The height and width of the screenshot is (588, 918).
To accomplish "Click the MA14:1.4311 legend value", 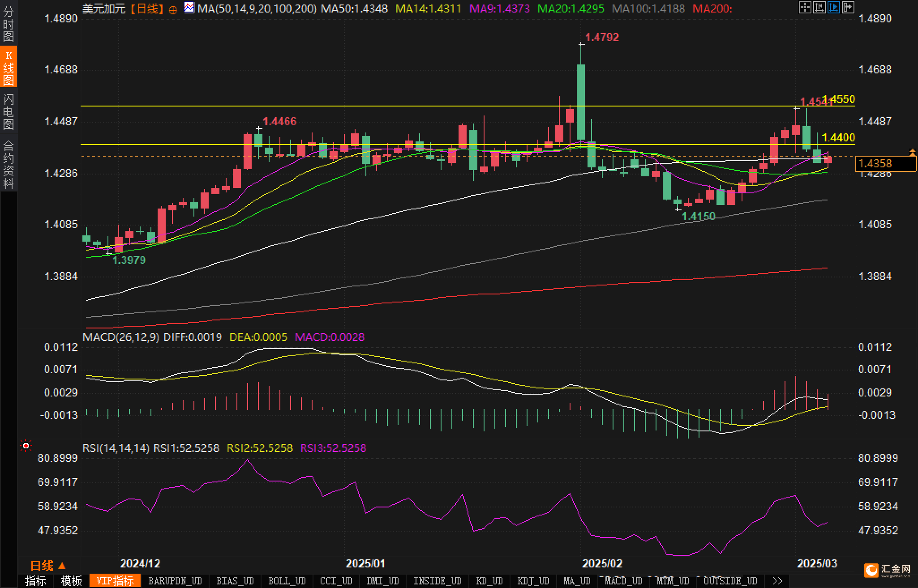I will 428,9.
